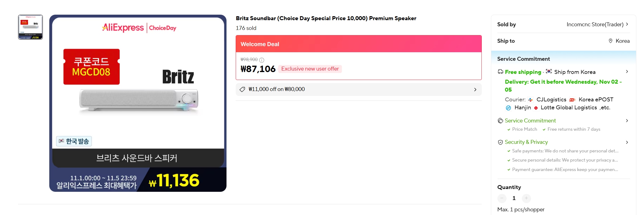Expand the ₩11,000 off coupon row
This screenshot has width=644, height=215.
click(475, 89)
